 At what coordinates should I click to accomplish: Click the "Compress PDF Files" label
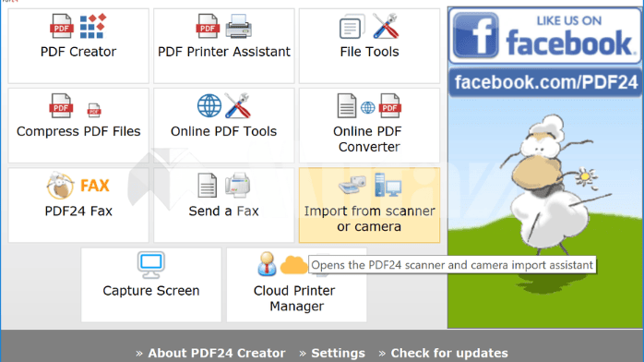coord(78,131)
